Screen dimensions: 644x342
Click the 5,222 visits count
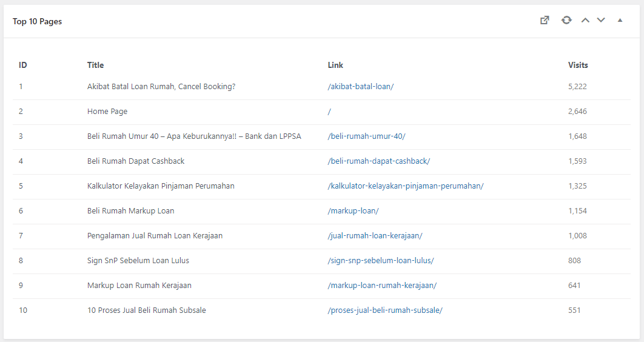[577, 87]
